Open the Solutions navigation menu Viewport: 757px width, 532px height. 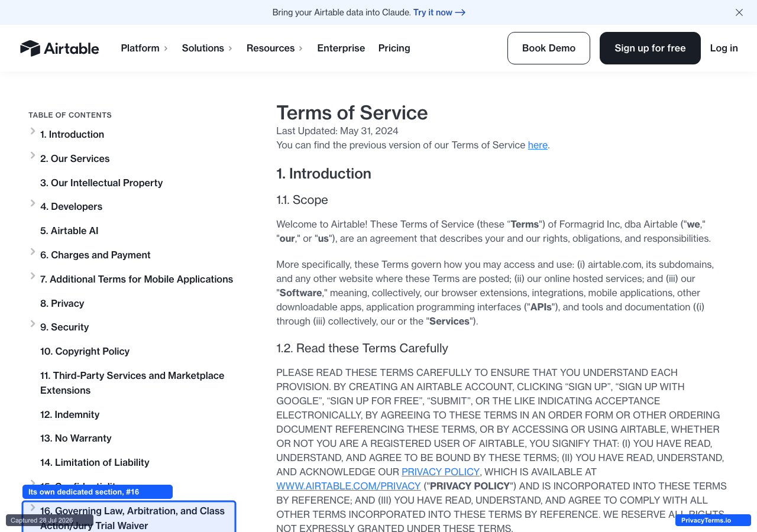pos(207,48)
